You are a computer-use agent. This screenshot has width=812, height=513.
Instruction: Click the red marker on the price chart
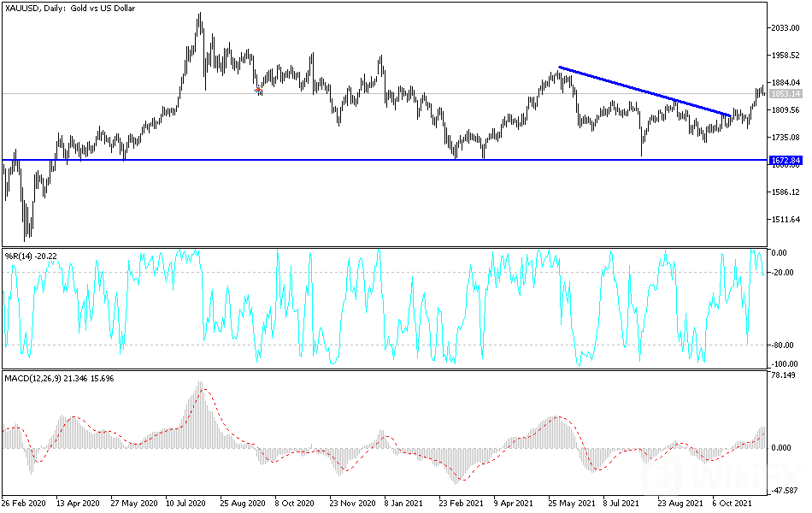click(x=258, y=90)
